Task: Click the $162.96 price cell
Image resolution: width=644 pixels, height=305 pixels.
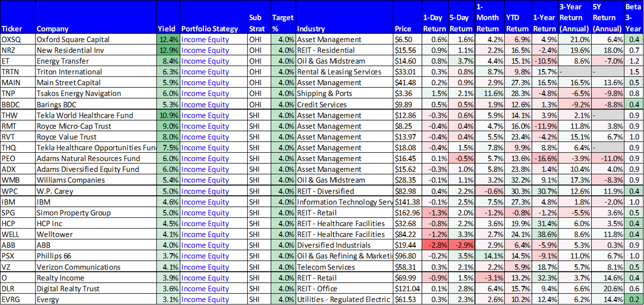Action: [407, 213]
